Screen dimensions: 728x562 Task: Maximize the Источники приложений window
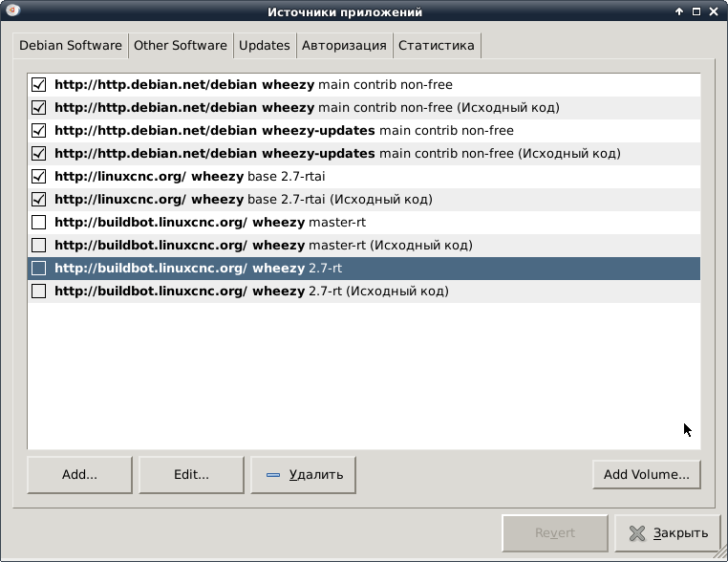696,11
